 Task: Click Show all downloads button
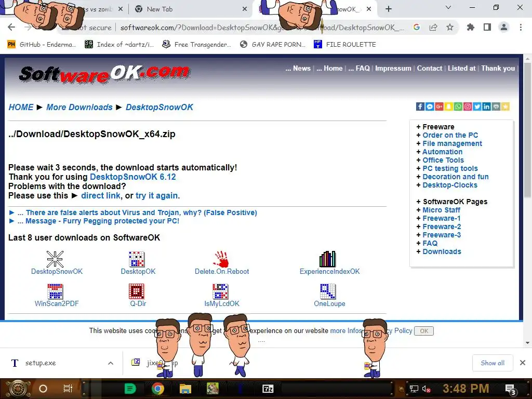pos(493,363)
